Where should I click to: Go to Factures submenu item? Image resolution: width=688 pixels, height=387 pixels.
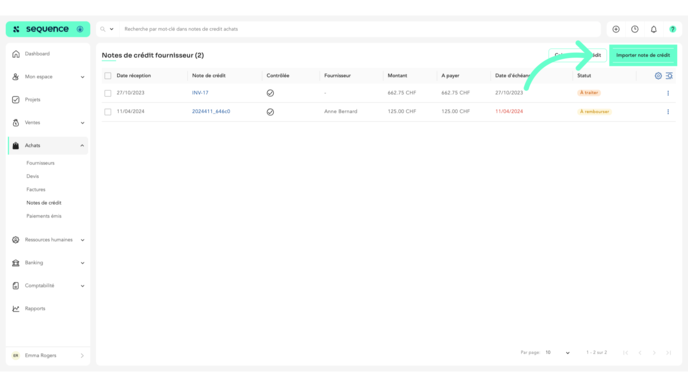36,190
